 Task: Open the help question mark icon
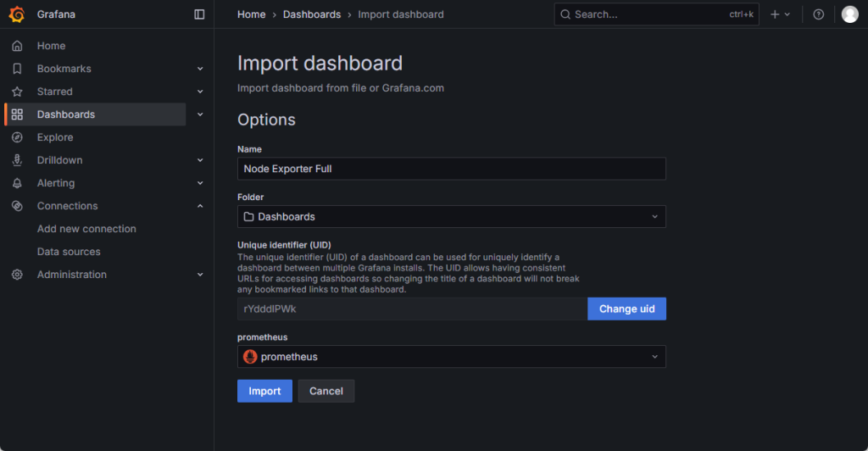(x=818, y=14)
